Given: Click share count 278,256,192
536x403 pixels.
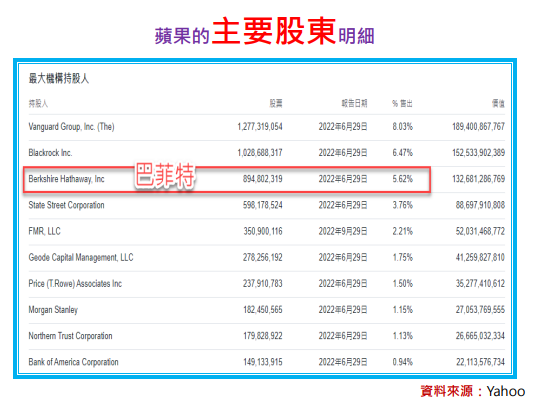Looking at the screenshot, I should pyautogui.click(x=263, y=257).
